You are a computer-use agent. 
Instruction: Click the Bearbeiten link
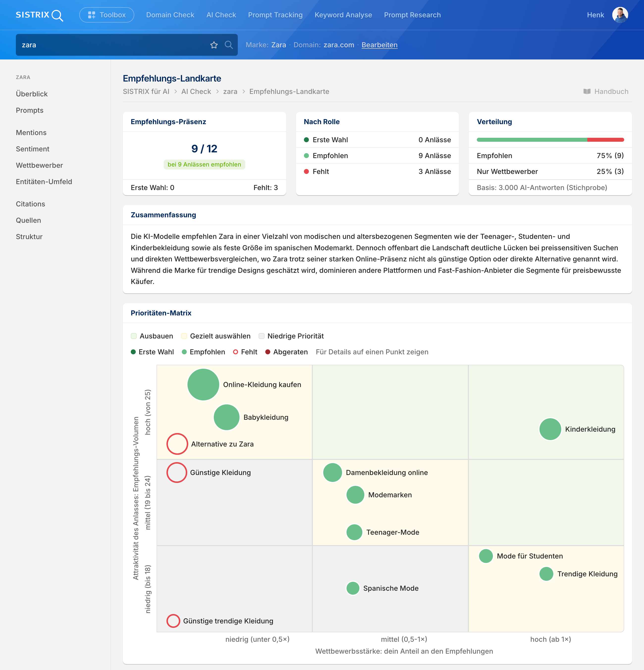coord(379,45)
